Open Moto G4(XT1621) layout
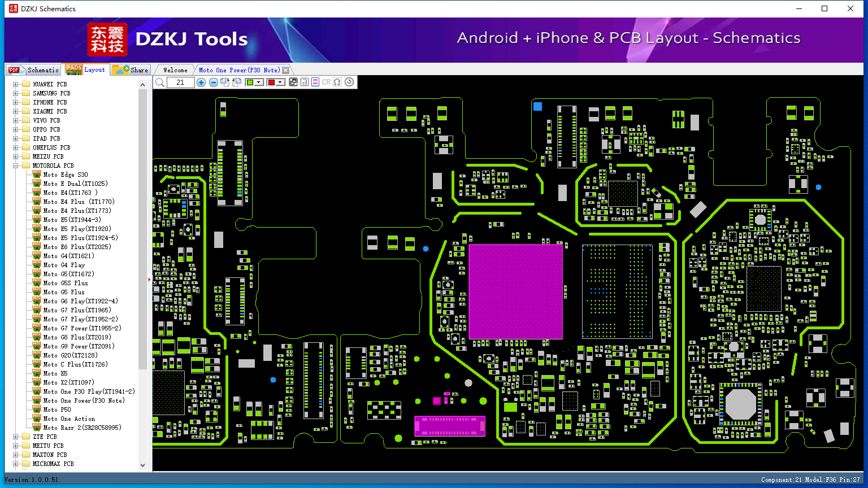The image size is (868, 488). point(68,256)
